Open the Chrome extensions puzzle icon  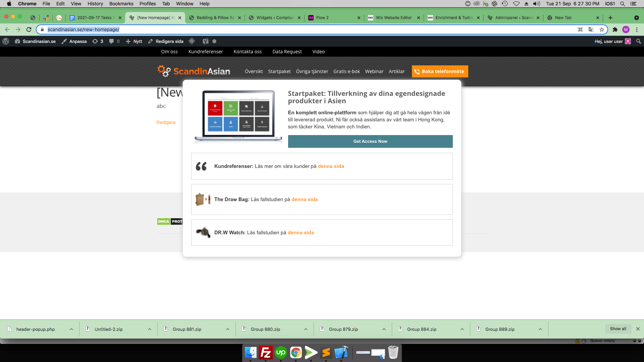(615, 29)
